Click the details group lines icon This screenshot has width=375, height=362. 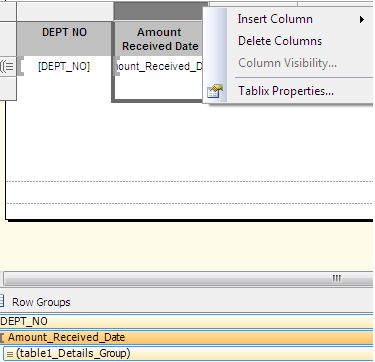(10, 354)
